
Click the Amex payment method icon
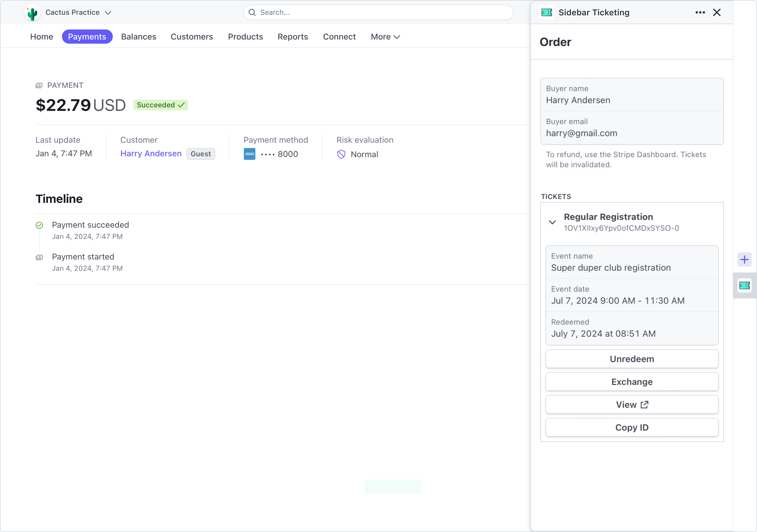[x=249, y=154]
